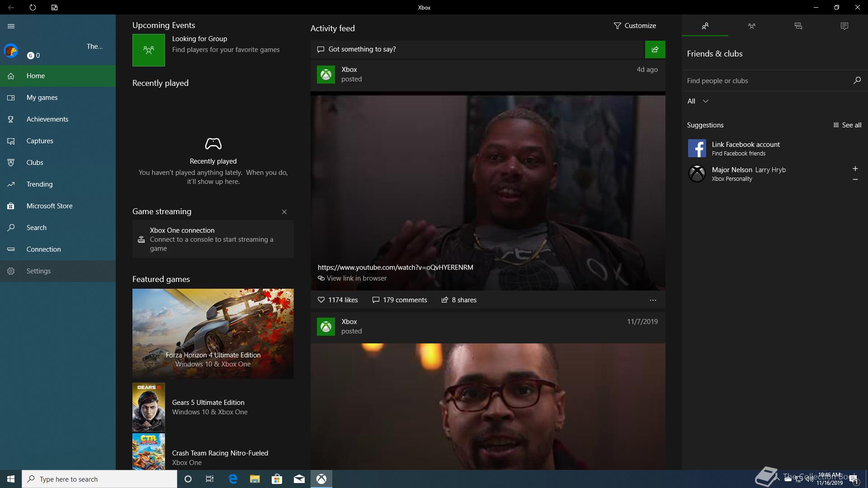
Task: Open Achievements page
Action: coord(58,119)
